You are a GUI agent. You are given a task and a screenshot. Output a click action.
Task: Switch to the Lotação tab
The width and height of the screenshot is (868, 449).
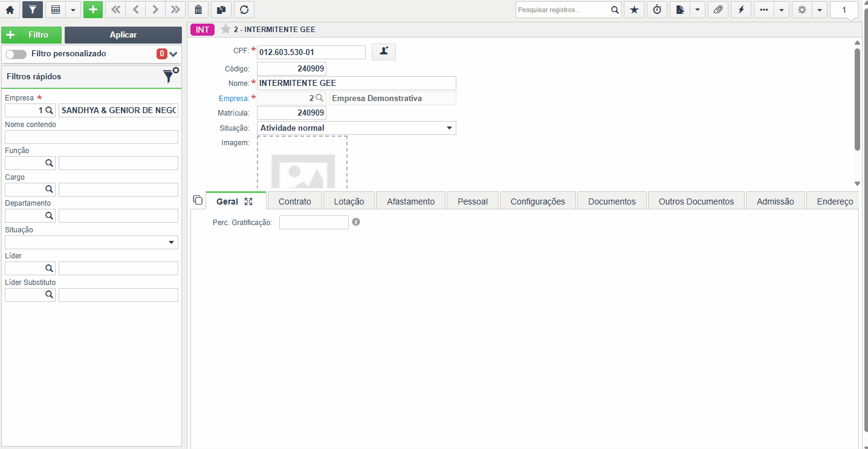[349, 202]
